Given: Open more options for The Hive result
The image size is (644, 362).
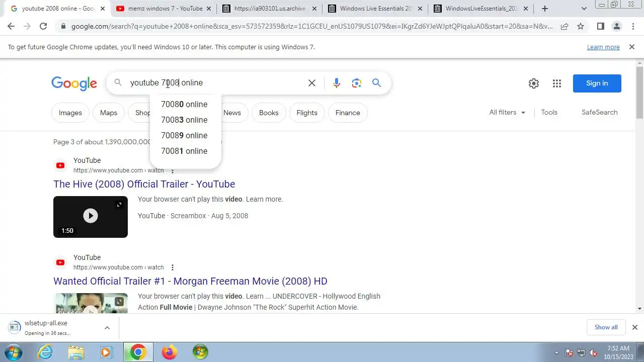Looking at the screenshot, I should [x=172, y=170].
